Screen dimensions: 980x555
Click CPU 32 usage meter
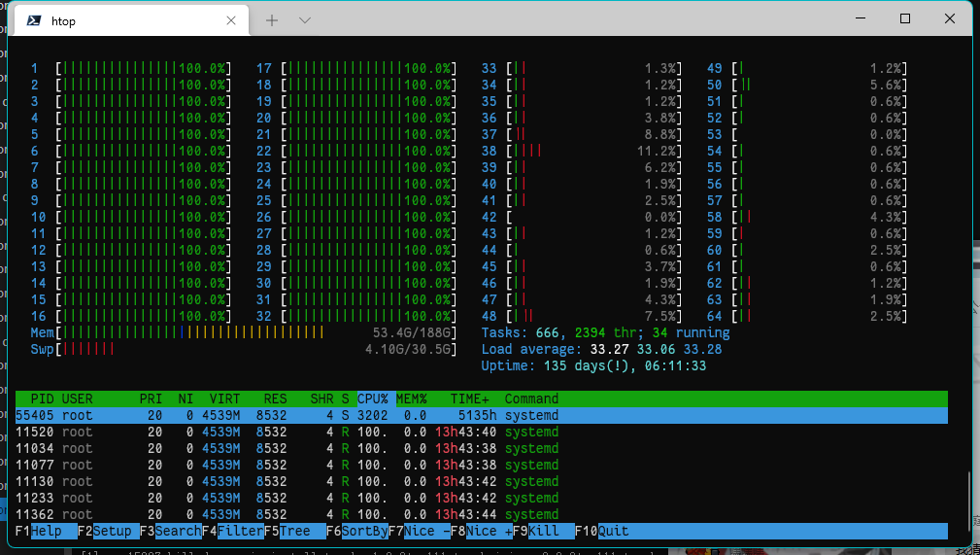point(356,316)
